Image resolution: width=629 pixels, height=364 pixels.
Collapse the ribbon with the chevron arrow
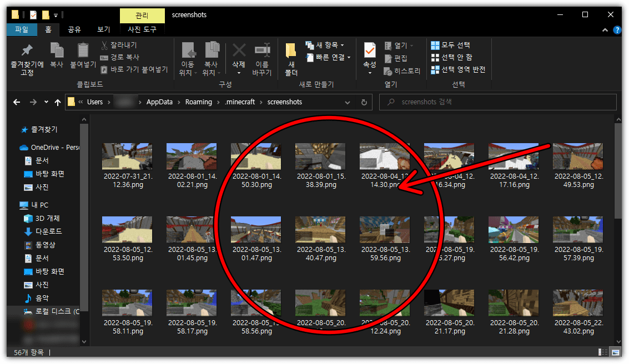click(605, 30)
